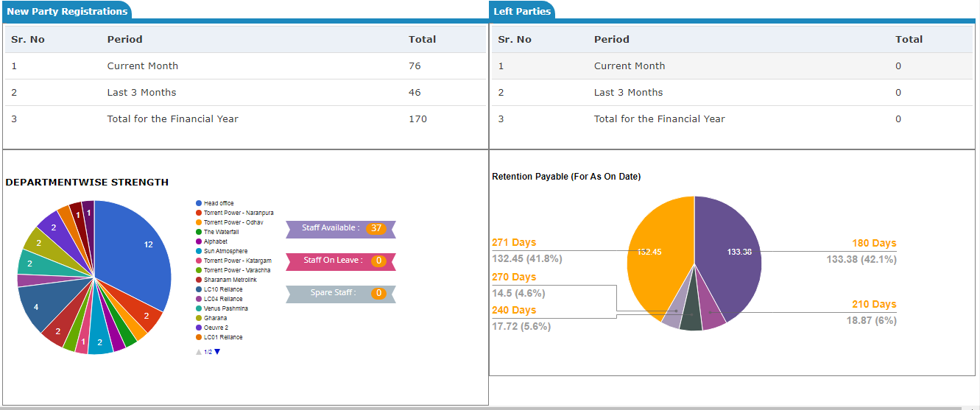Click the 240 Days retention label
This screenshot has width=980, height=410.
(514, 311)
